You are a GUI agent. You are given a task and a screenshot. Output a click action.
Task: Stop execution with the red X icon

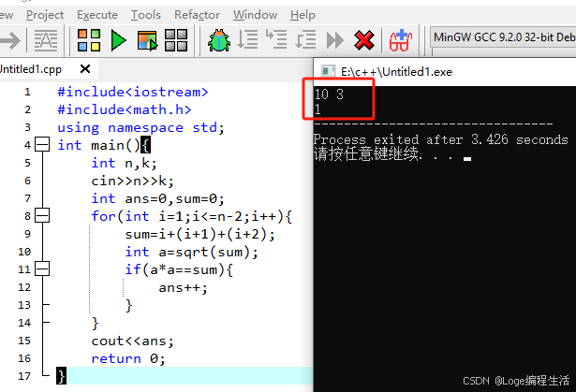point(364,40)
